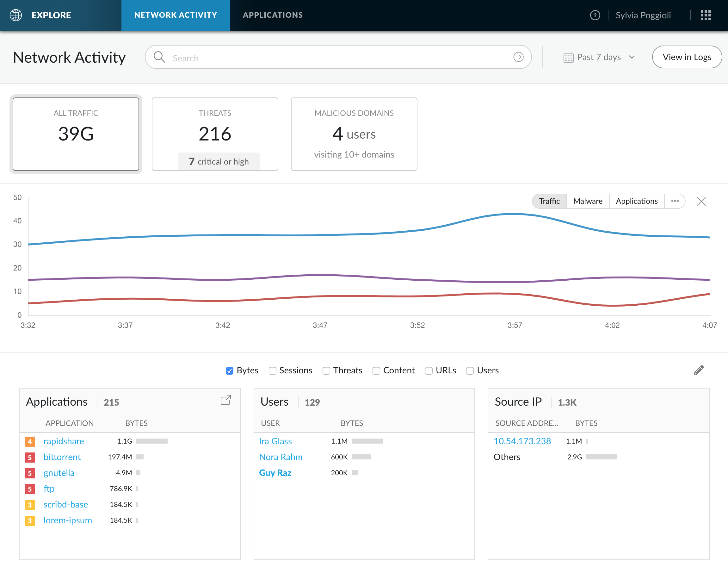The image size is (728, 567).
Task: Open chart more options ellipsis
Action: pyautogui.click(x=675, y=201)
